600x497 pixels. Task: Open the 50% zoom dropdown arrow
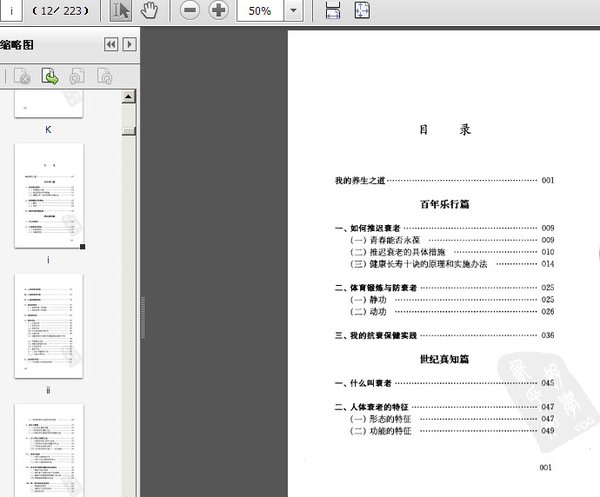pyautogui.click(x=293, y=10)
